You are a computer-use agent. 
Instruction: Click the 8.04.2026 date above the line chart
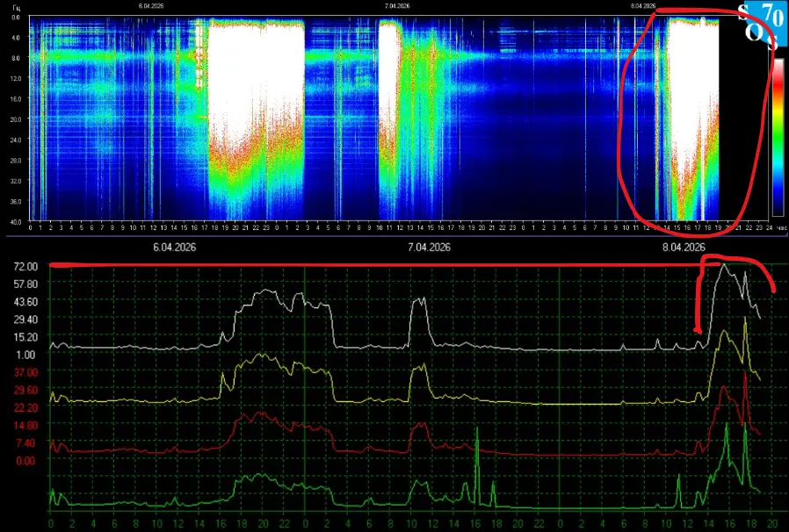click(x=684, y=248)
